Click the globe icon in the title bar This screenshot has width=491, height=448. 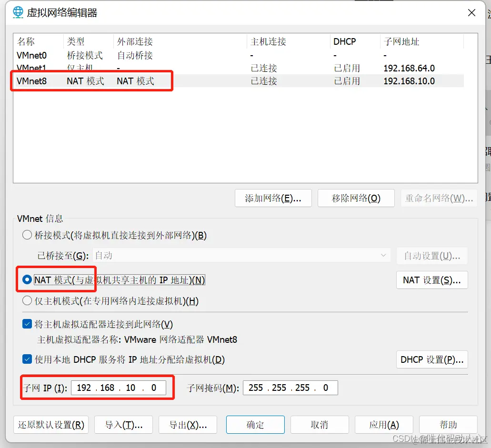[x=18, y=12]
